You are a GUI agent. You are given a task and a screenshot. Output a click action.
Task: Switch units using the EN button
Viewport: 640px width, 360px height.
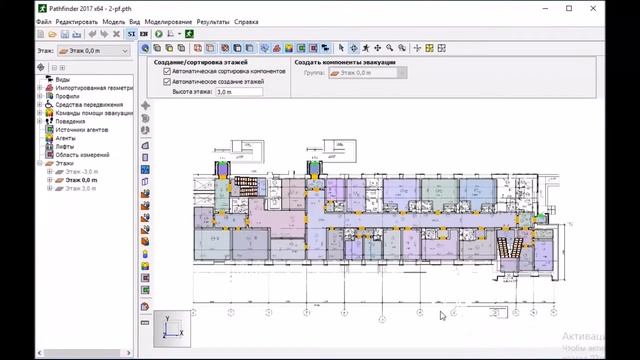point(144,34)
